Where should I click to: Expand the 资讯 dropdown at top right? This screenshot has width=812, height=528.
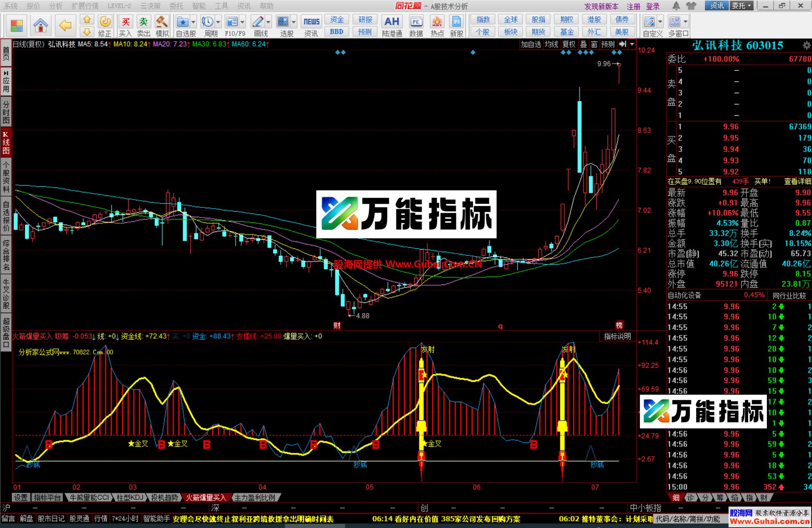(717, 6)
